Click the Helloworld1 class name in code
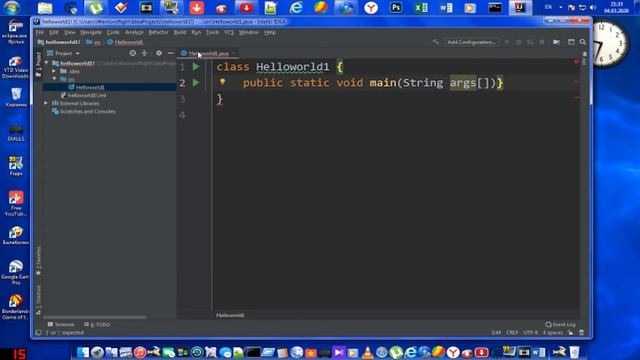This screenshot has height=360, width=640. click(x=293, y=67)
